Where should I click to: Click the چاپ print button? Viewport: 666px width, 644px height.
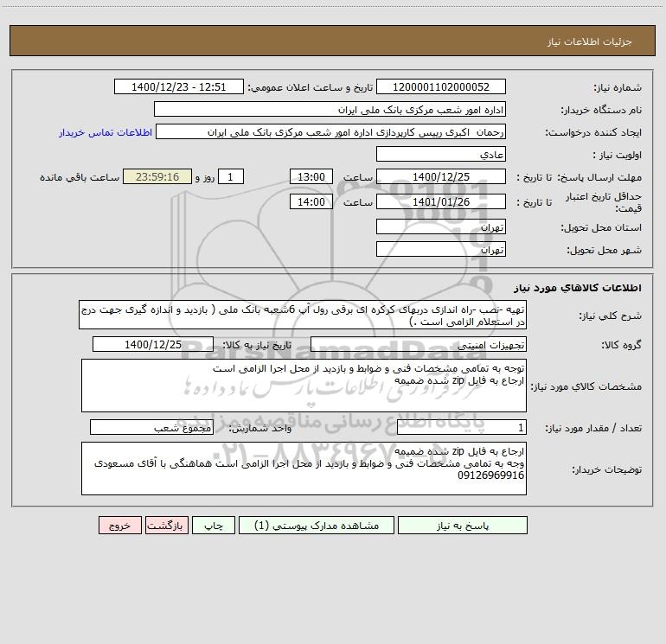coord(214,526)
